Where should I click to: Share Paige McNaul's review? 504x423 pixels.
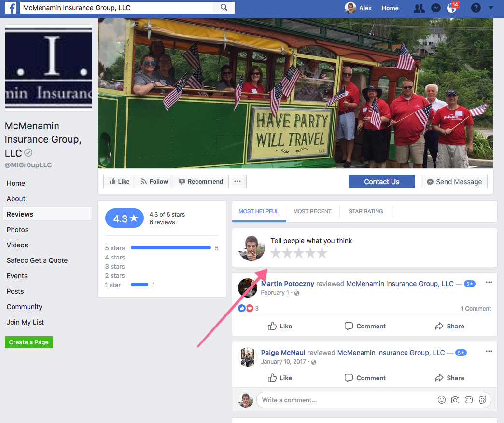449,378
